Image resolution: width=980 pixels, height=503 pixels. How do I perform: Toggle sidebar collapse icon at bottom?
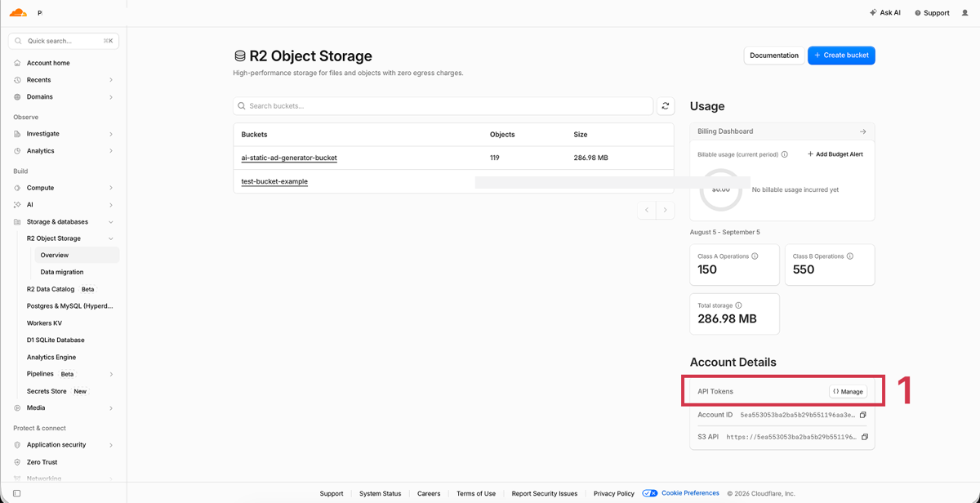[16, 493]
